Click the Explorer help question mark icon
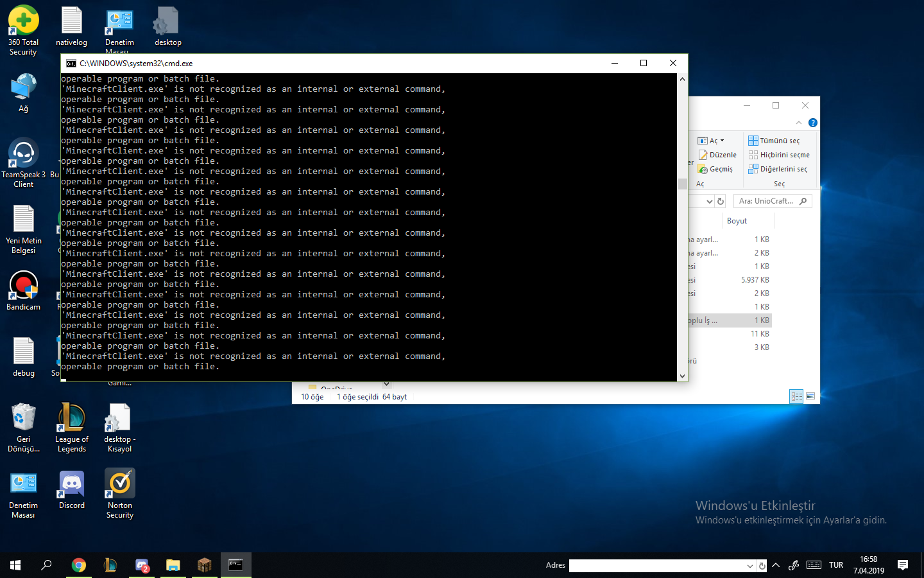 click(812, 123)
